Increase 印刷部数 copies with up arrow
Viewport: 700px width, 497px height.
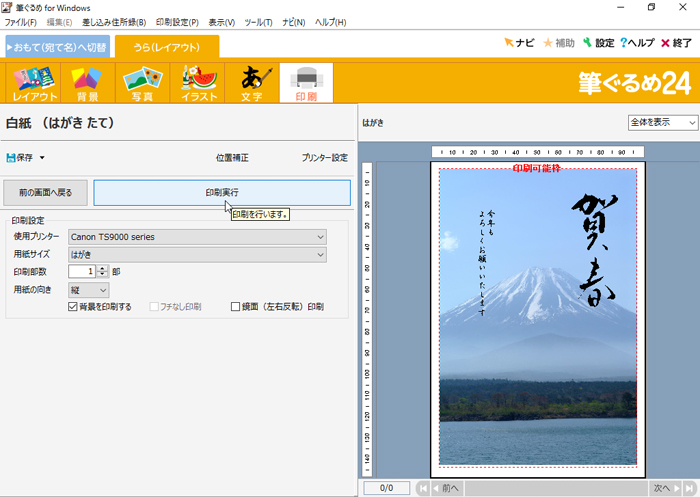pos(102,268)
